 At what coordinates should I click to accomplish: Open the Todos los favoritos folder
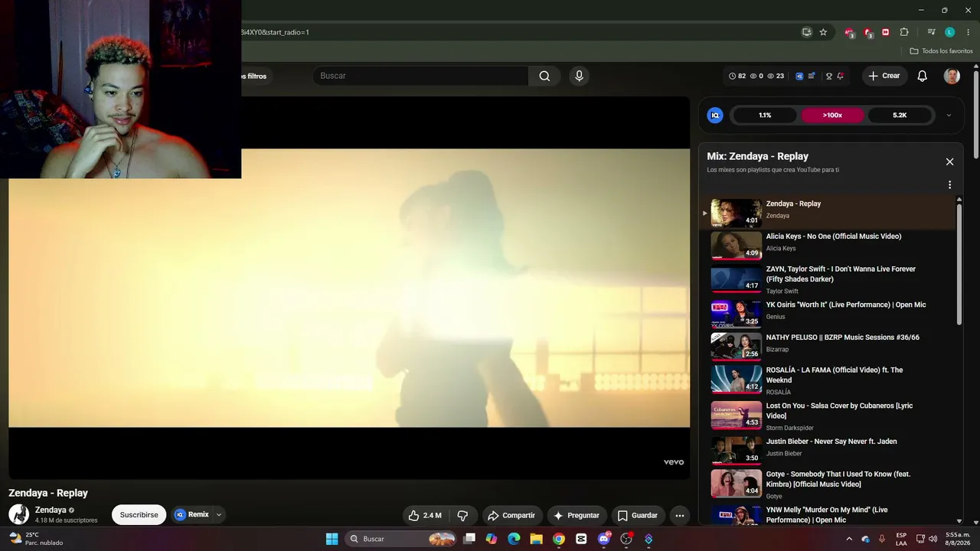pyautogui.click(x=941, y=51)
